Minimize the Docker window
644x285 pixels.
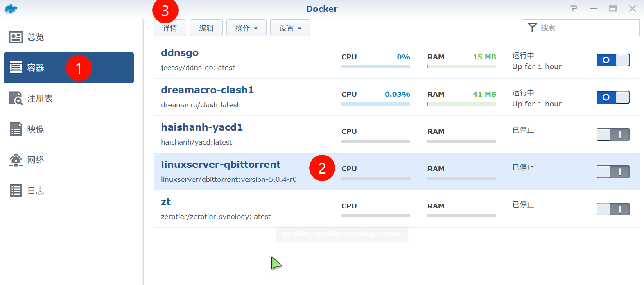click(x=593, y=9)
